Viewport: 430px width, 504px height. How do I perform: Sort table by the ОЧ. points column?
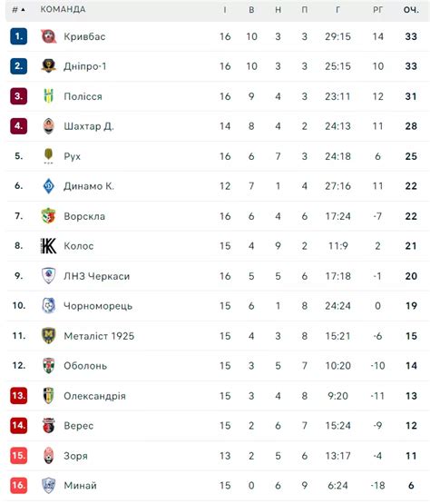click(x=411, y=10)
